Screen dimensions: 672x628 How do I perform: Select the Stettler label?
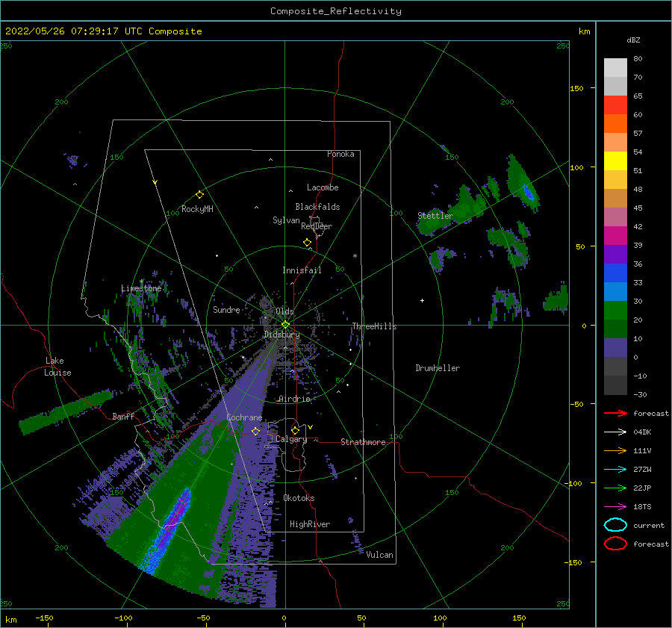[435, 216]
